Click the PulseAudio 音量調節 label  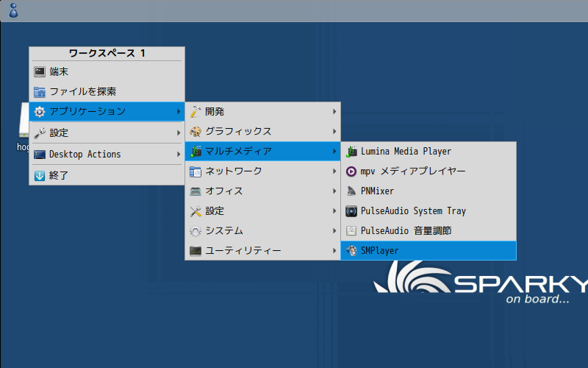coord(406,230)
